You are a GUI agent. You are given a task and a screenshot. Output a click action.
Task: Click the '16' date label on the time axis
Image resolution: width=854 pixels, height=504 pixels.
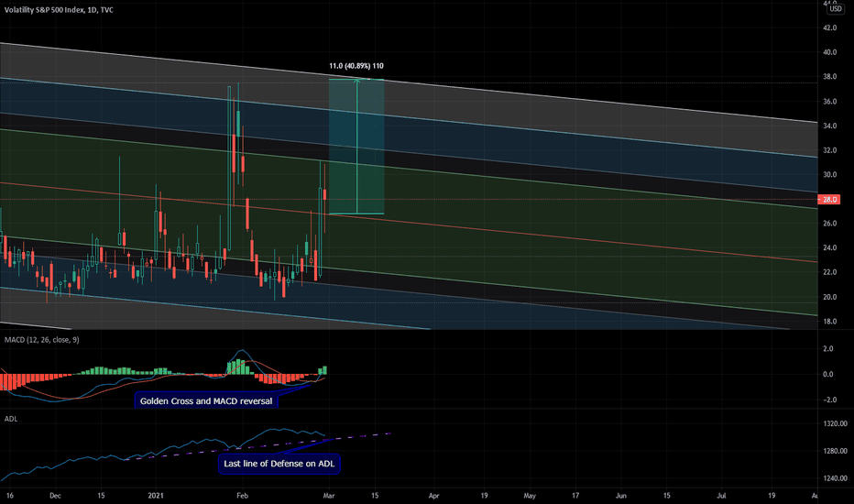click(10, 496)
